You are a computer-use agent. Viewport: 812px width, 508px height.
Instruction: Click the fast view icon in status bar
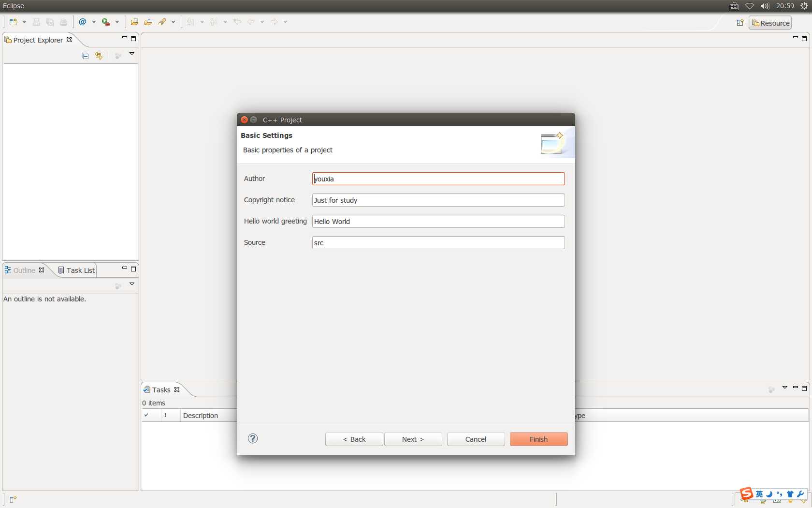[13, 499]
